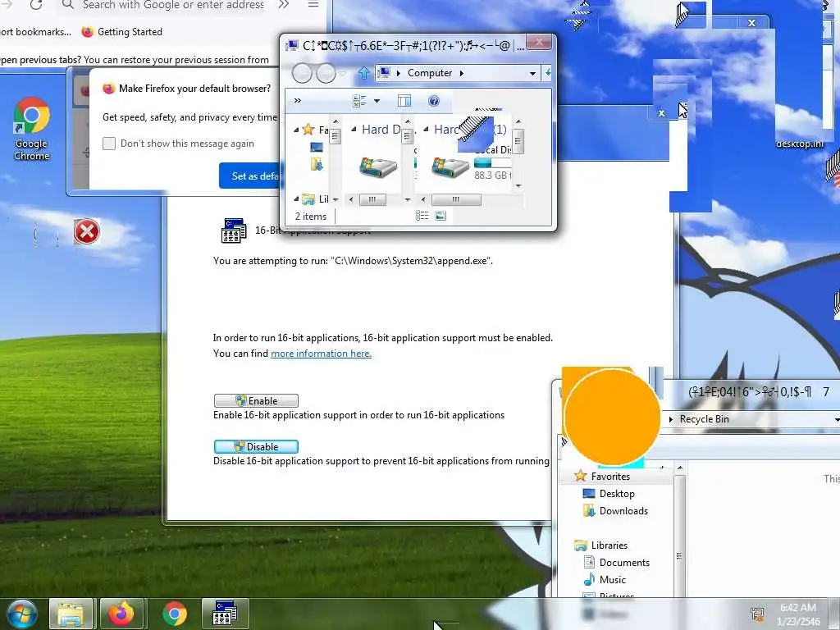
Task: Click network icon in system tray
Action: [757, 614]
